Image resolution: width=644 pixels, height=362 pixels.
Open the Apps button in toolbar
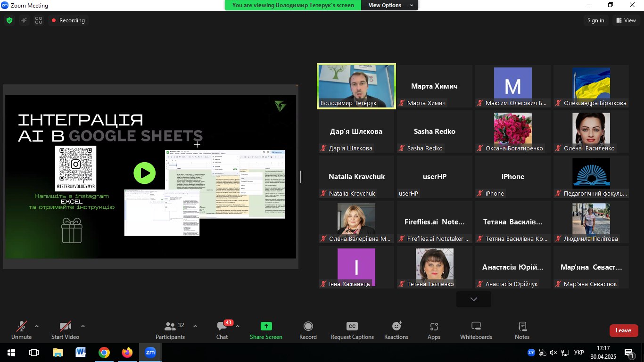tap(434, 330)
